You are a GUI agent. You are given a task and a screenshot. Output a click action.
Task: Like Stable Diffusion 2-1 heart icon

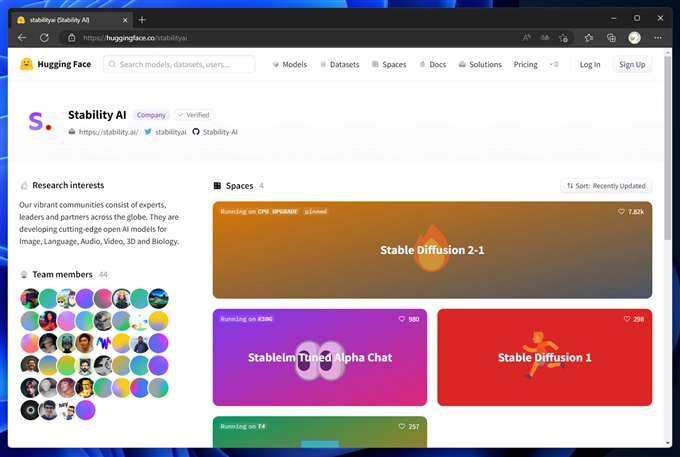621,212
